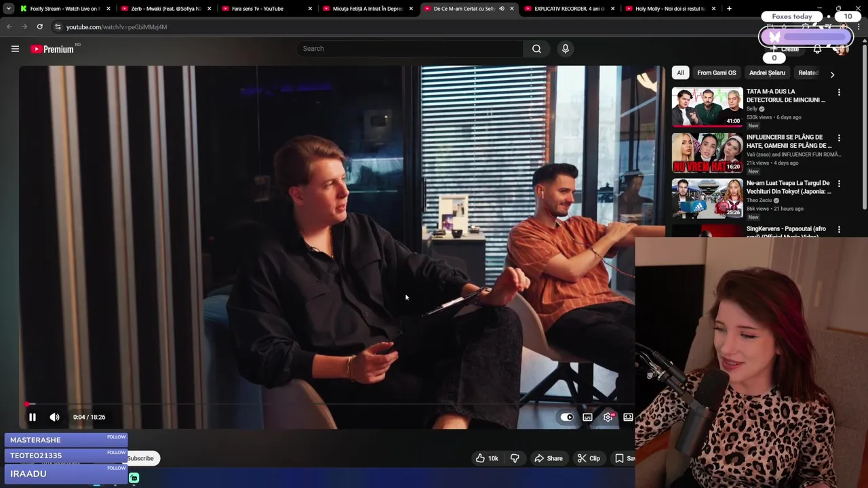Image resolution: width=868 pixels, height=488 pixels.
Task: Open more options for Influencerii video
Action: pos(839,138)
